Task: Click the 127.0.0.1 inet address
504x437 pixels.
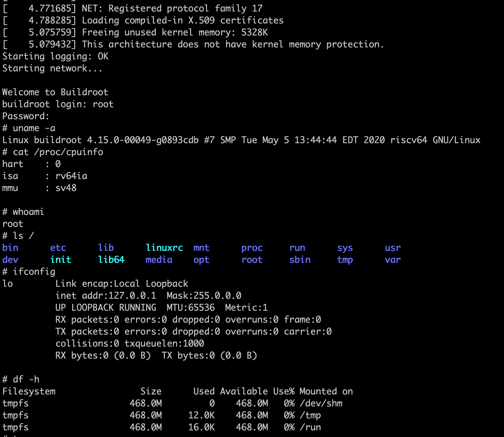Action: tap(132, 296)
